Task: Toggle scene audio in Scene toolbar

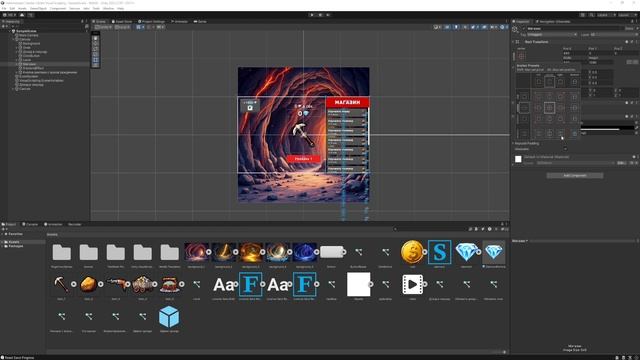Action: coord(465,27)
